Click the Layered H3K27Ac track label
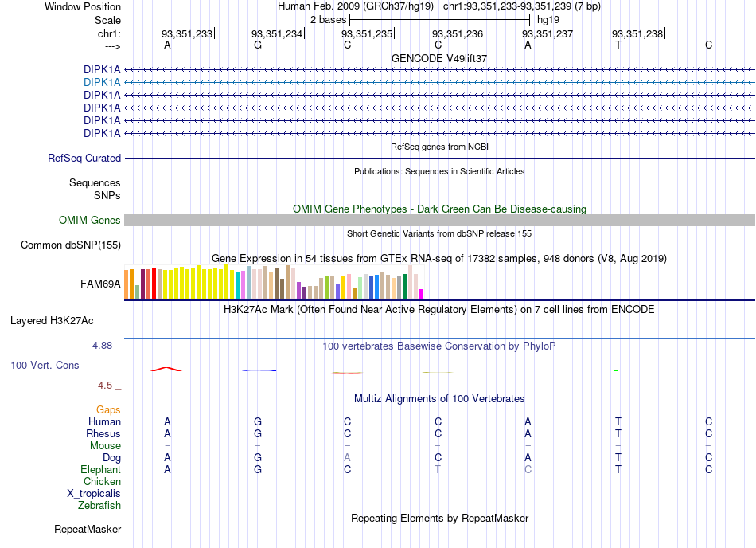This screenshot has width=756, height=548. coord(52,321)
